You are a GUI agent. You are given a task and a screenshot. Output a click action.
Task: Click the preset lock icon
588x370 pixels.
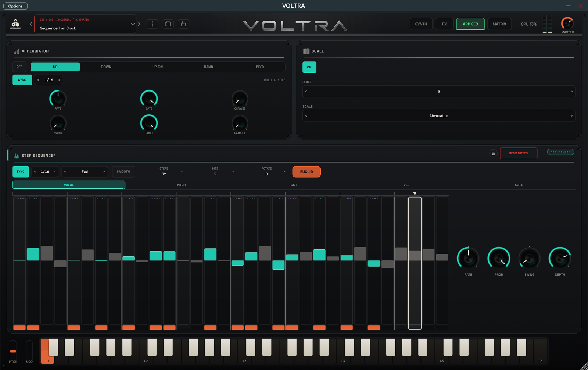pyautogui.click(x=183, y=24)
